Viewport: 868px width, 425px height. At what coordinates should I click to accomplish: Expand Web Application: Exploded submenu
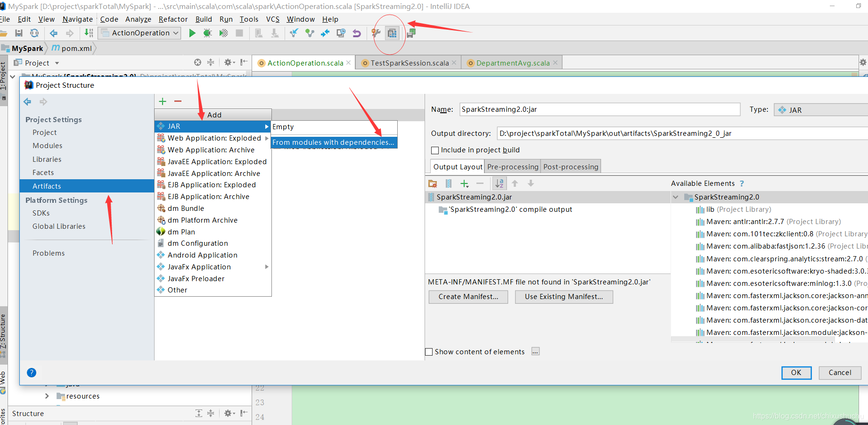pyautogui.click(x=267, y=138)
